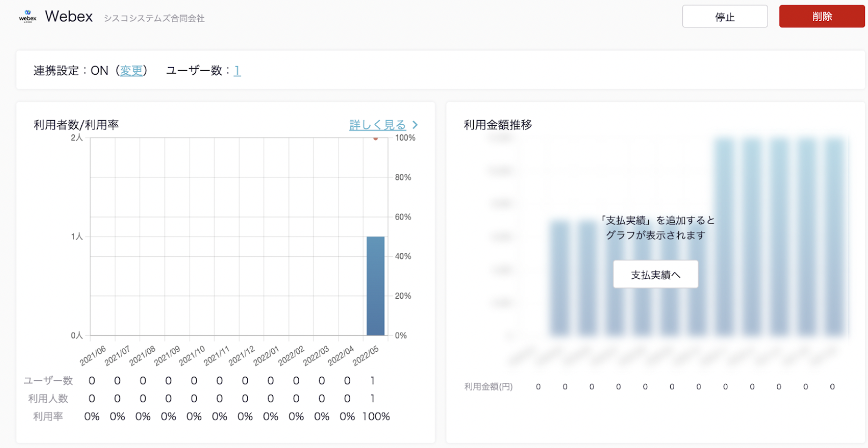Image resolution: width=868 pixels, height=448 pixels.
Task: Click the red data point at 100%
Action: click(x=375, y=138)
